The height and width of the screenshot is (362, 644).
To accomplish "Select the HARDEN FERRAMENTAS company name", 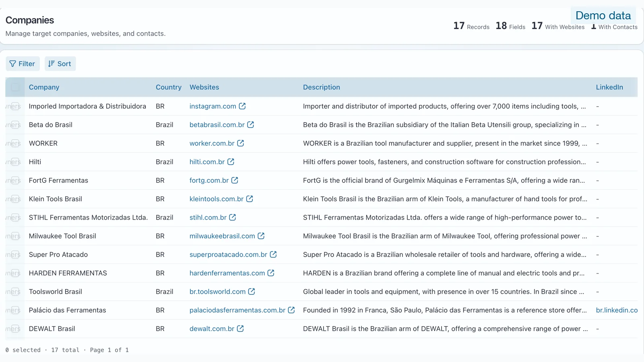I will pos(68,273).
